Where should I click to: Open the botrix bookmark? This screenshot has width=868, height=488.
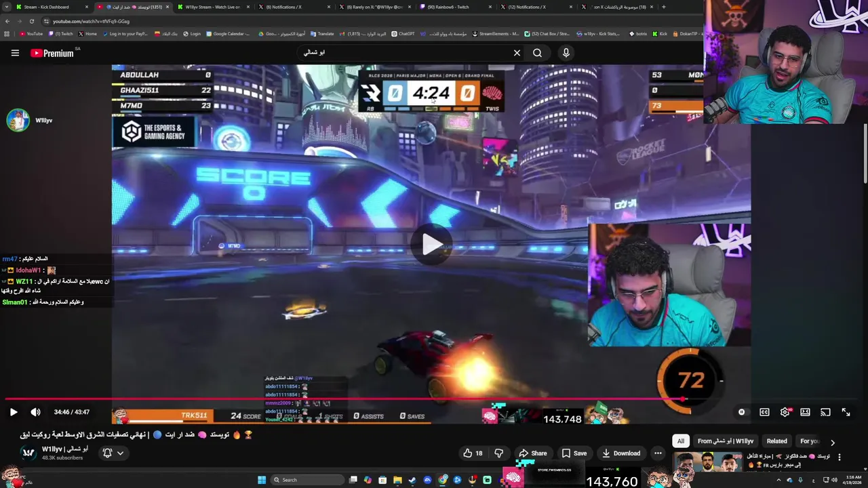click(x=638, y=33)
